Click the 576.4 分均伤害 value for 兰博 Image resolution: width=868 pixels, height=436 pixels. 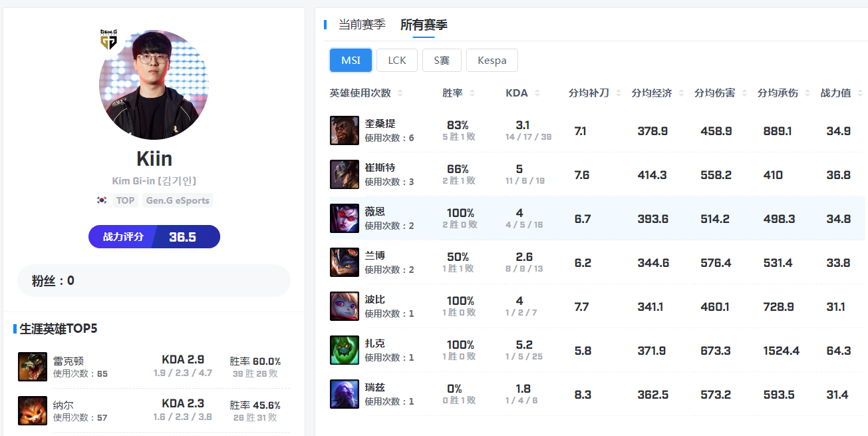coord(716,262)
